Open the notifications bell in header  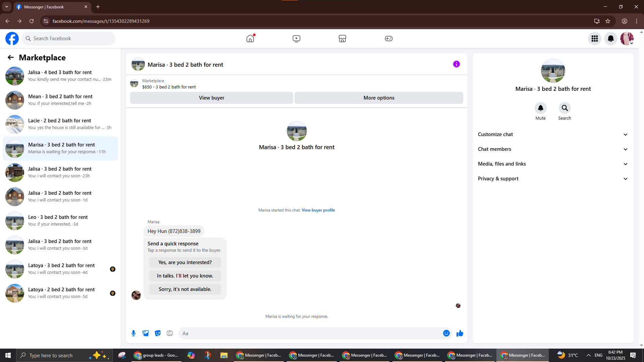coord(611,39)
